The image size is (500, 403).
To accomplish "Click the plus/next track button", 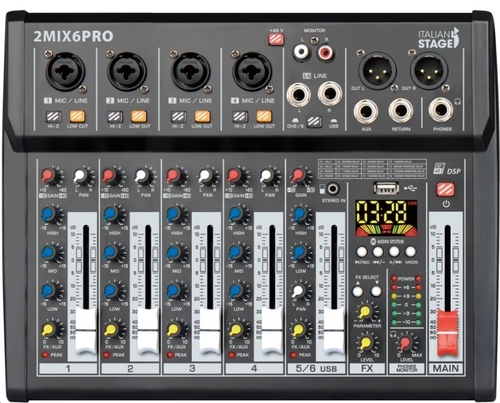I will (x=394, y=251).
